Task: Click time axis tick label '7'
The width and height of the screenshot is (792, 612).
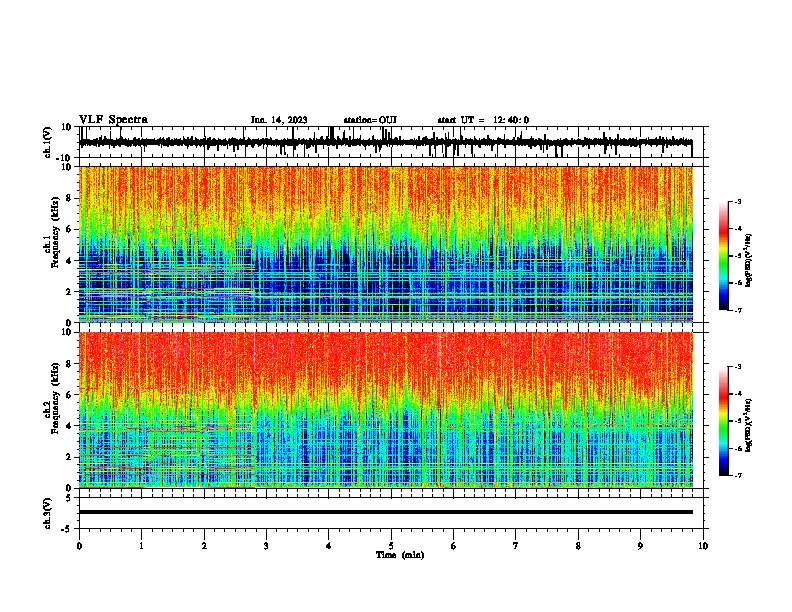Action: 516,546
